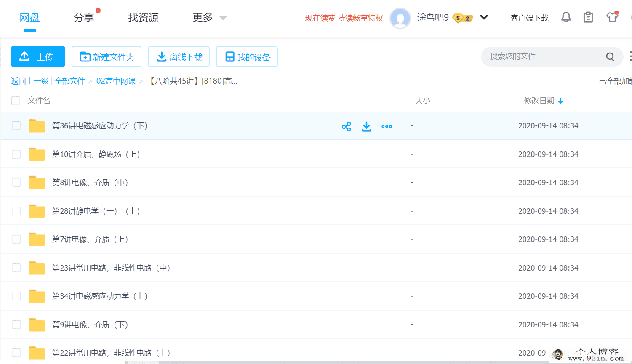Open folder icon of 第28讲静电学（一）（上）
632x364 pixels.
point(37,211)
